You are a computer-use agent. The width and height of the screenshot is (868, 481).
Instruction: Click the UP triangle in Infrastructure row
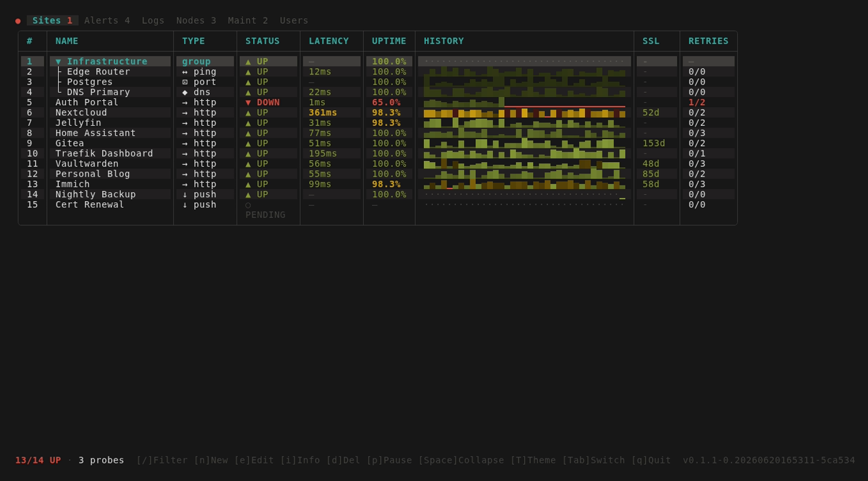pos(248,61)
